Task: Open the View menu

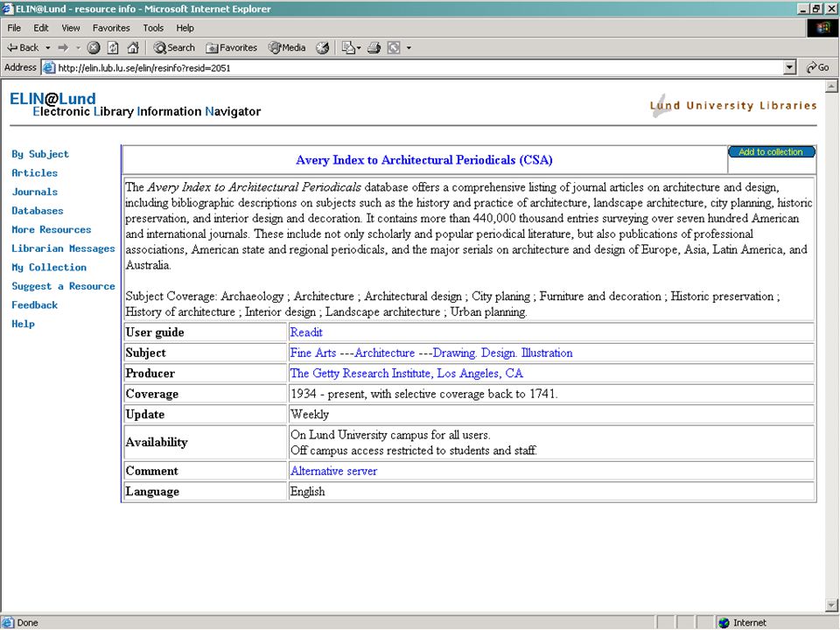Action: click(70, 28)
